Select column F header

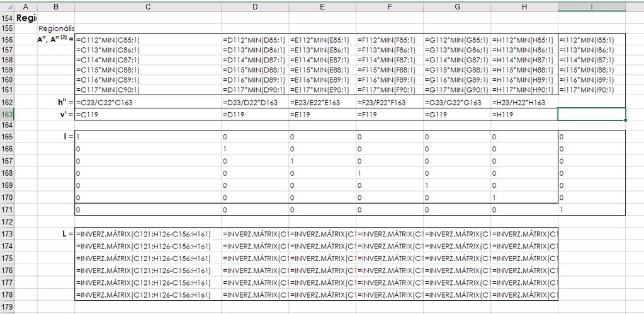pos(390,6)
